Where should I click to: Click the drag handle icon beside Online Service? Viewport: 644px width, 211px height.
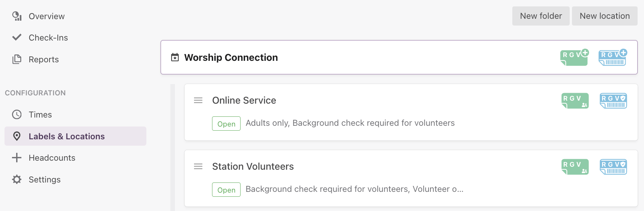click(198, 100)
